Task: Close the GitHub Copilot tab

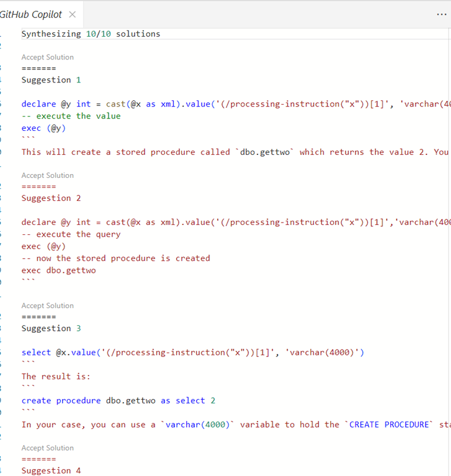Action: pos(72,14)
